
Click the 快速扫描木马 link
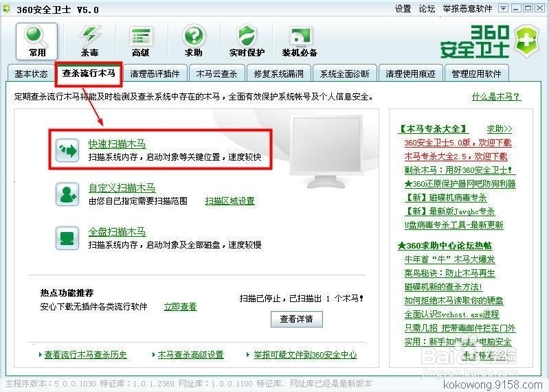(117, 143)
